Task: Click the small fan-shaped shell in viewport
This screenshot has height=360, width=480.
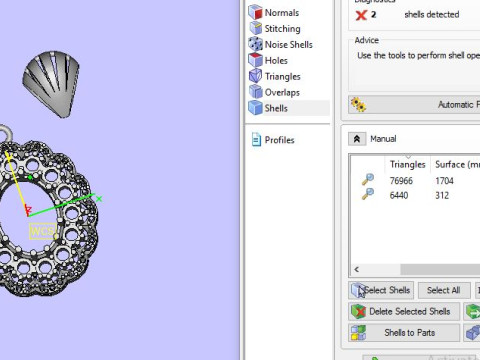Action: (52, 83)
